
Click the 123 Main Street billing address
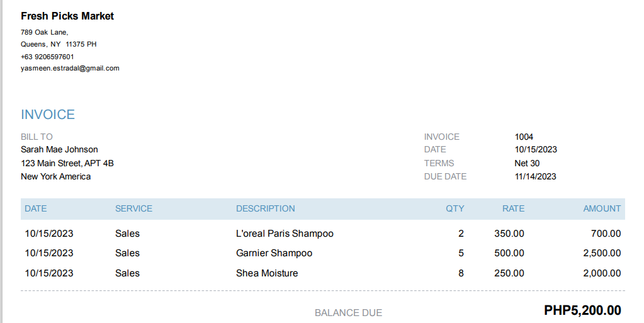(67, 163)
